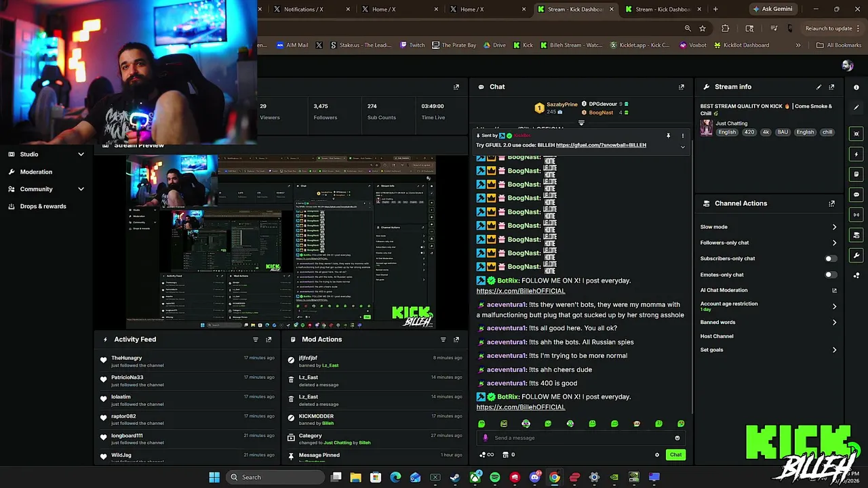Pop out the Activity Feed panel
The height and width of the screenshot is (488, 868).
coord(269,340)
